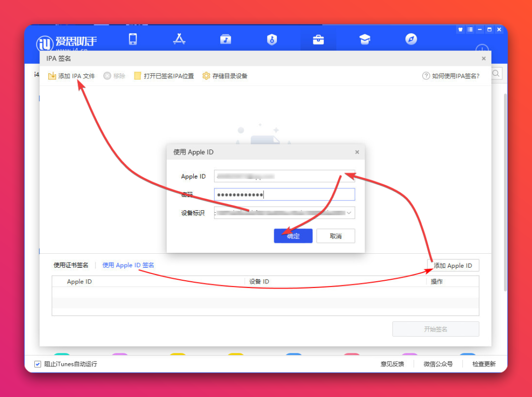
Task: Click the Apple ID column header
Action: (x=79, y=281)
